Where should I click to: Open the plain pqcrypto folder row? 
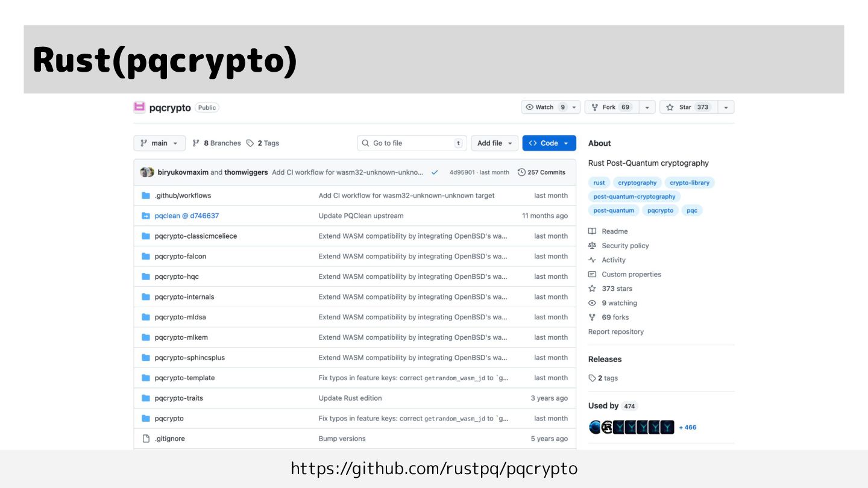[x=169, y=418]
